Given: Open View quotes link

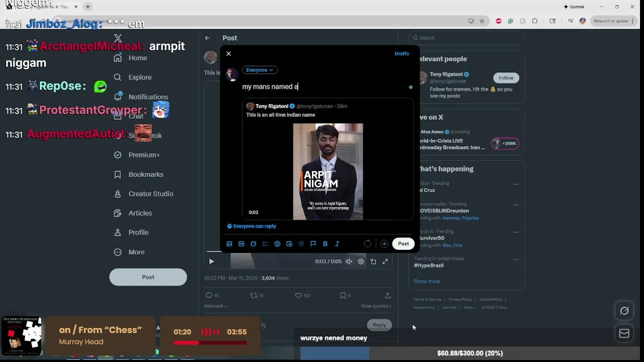Looking at the screenshot, I should pyautogui.click(x=376, y=306).
